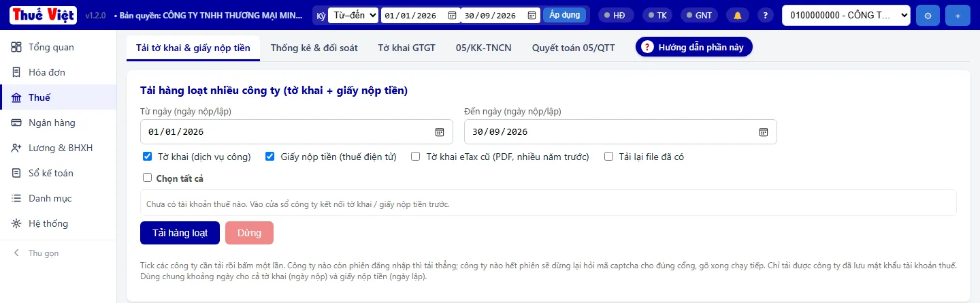Click the plus button to add company
This screenshot has width=980, height=303.
coord(958,15)
